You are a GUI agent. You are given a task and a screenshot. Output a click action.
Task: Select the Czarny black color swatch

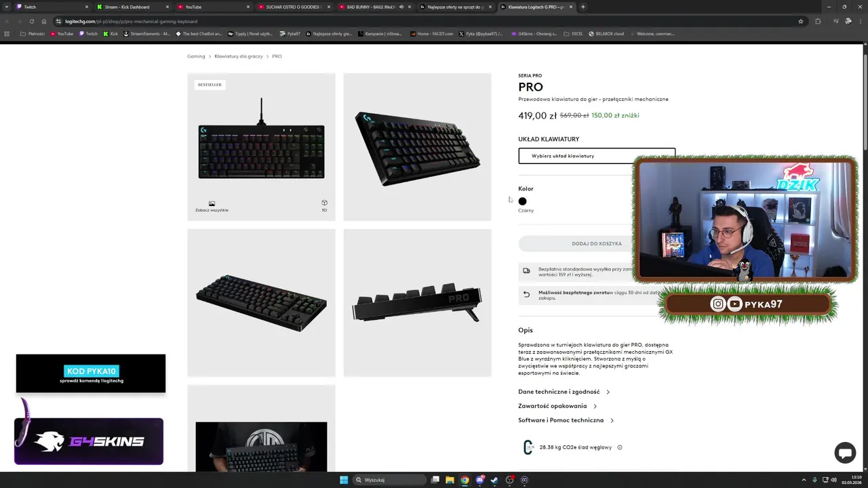[522, 201]
